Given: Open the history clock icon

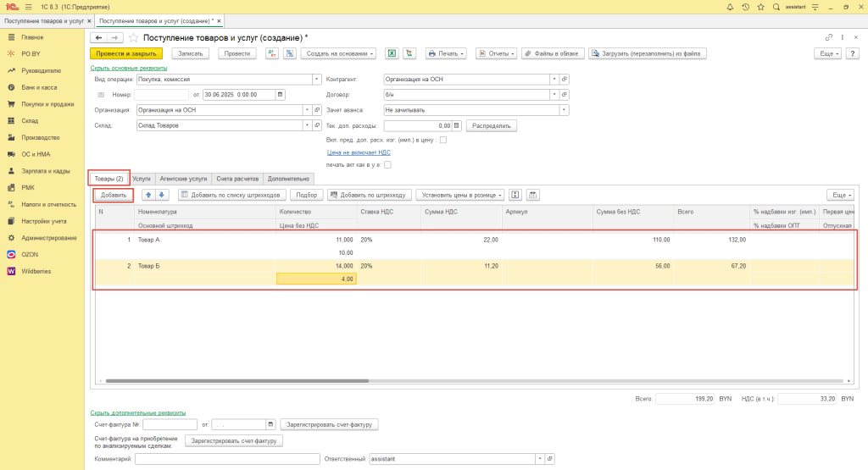Looking at the screenshot, I should (x=745, y=7).
